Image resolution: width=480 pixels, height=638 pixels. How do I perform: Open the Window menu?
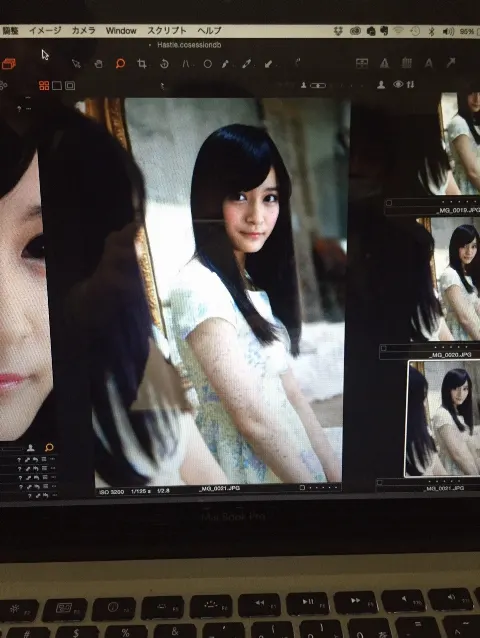(121, 31)
